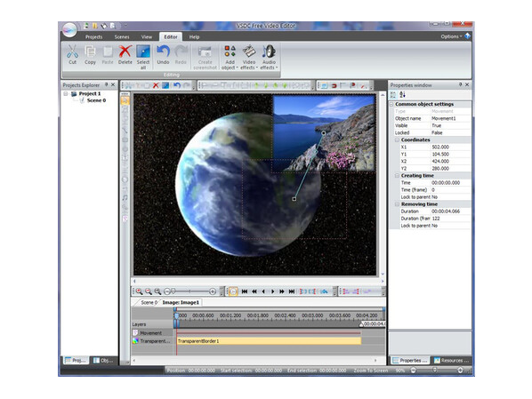Click the Undo arrow in the ribbon
Viewport: 532px width, 399px height.
[x=163, y=52]
